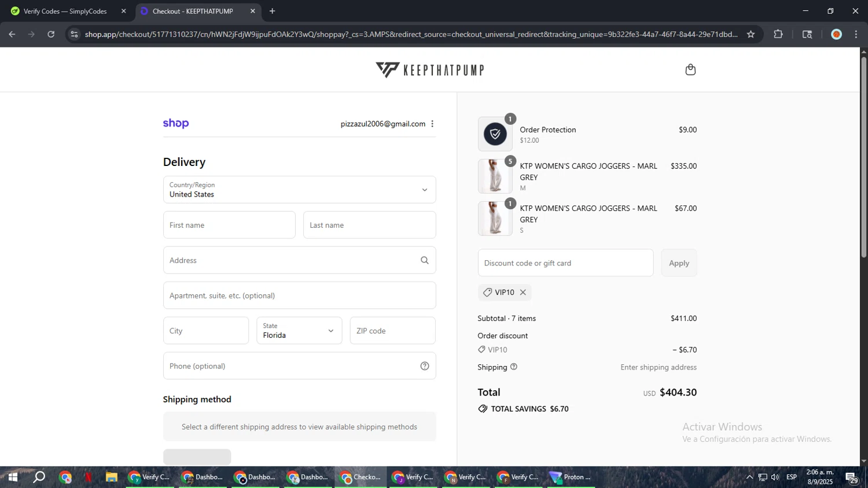Remove the VIP10 discount code

click(x=523, y=293)
